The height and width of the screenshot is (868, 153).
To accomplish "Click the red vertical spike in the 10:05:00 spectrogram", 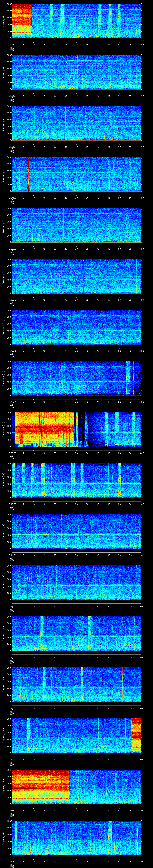I will pyautogui.click(x=63, y=225).
